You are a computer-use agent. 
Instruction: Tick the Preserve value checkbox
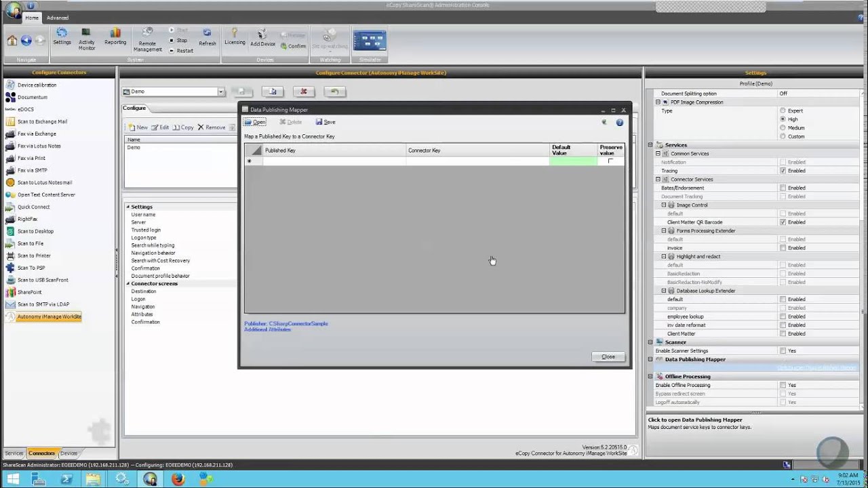coord(610,161)
